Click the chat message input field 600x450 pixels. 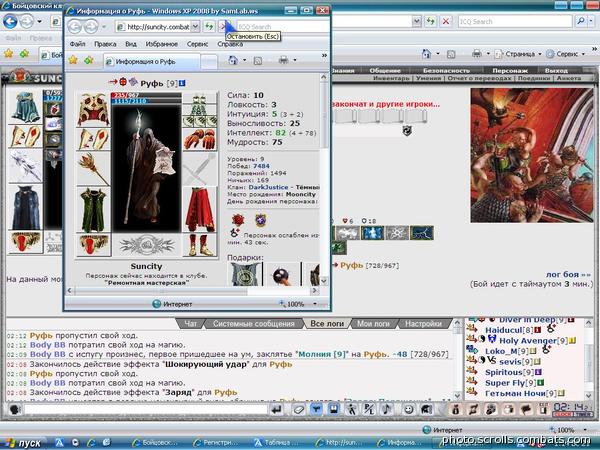coord(146,410)
